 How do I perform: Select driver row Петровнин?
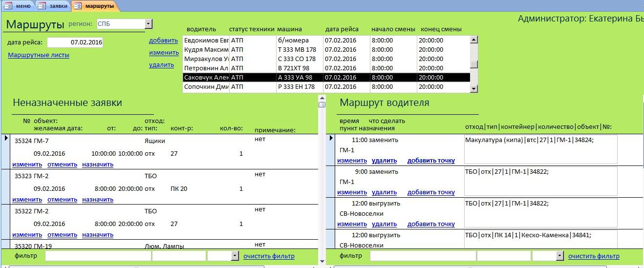tap(326, 68)
